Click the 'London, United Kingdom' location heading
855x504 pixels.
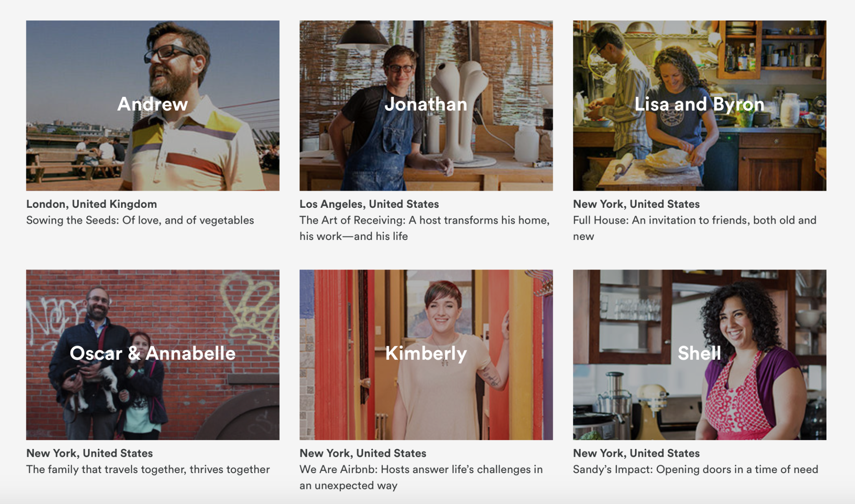[x=91, y=204]
